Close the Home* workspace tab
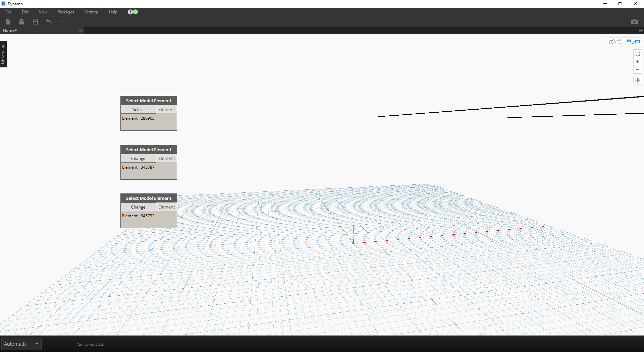This screenshot has height=352, width=644. coord(81,31)
